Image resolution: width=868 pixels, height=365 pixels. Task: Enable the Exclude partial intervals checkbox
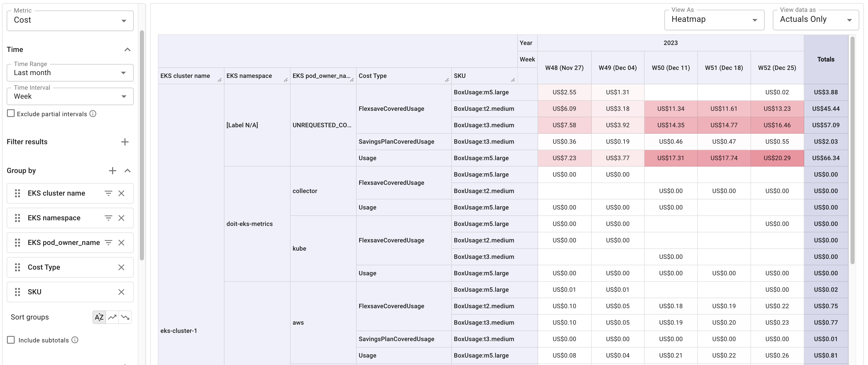coord(11,113)
